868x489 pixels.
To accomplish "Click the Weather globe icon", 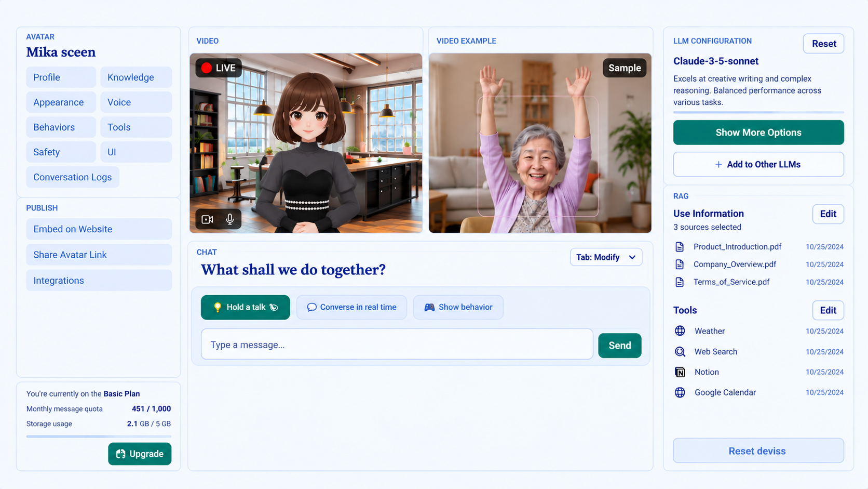I will tap(680, 331).
